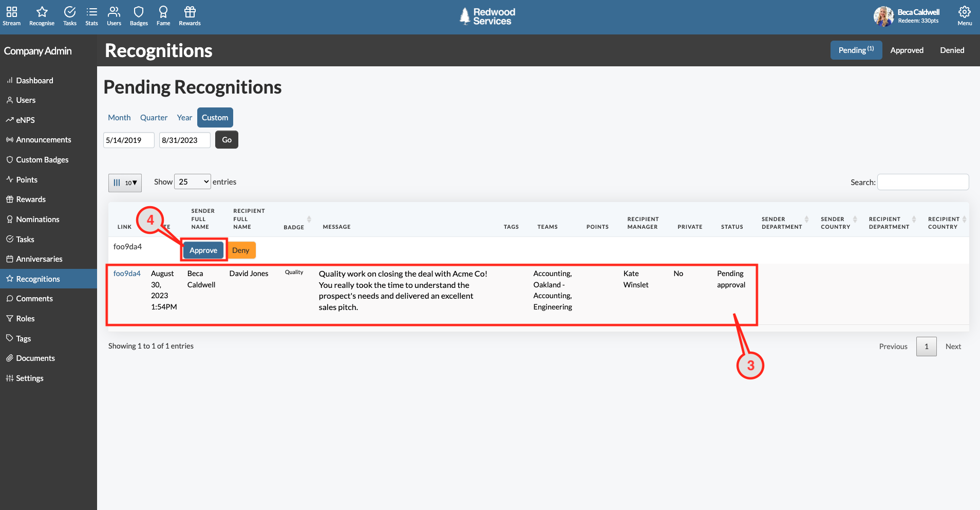The height and width of the screenshot is (510, 980).
Task: Switch date filter to Month
Action: tap(119, 117)
